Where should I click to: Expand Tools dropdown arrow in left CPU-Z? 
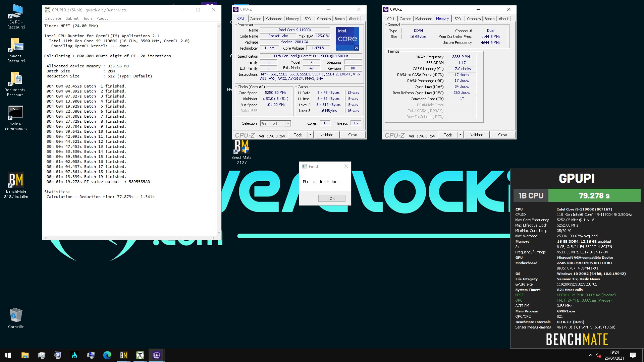(x=310, y=135)
